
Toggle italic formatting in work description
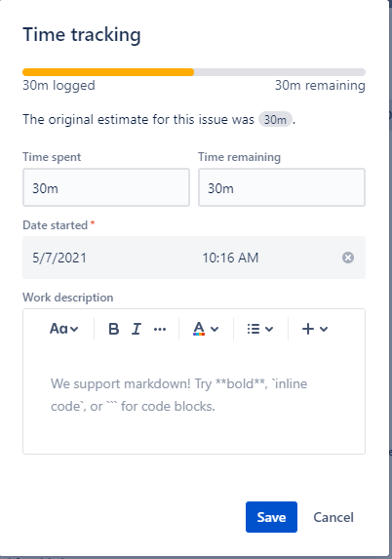(x=137, y=329)
